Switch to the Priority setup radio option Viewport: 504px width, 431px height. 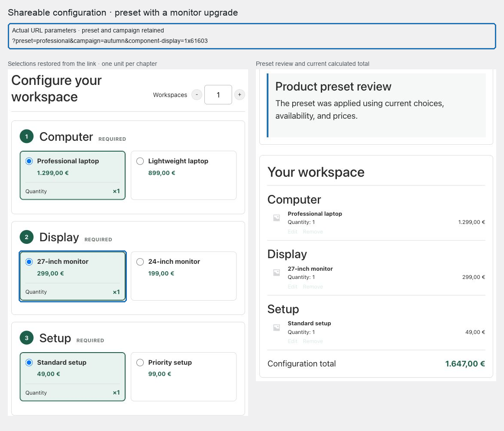(x=140, y=363)
